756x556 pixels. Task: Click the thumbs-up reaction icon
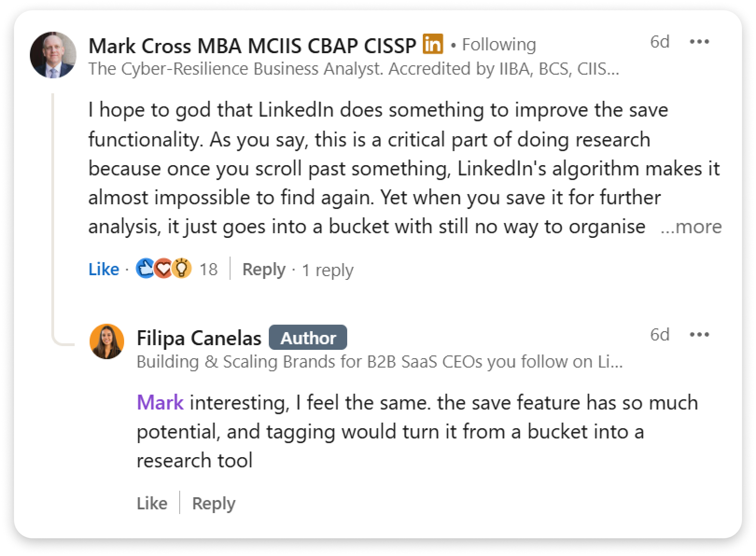(x=145, y=269)
